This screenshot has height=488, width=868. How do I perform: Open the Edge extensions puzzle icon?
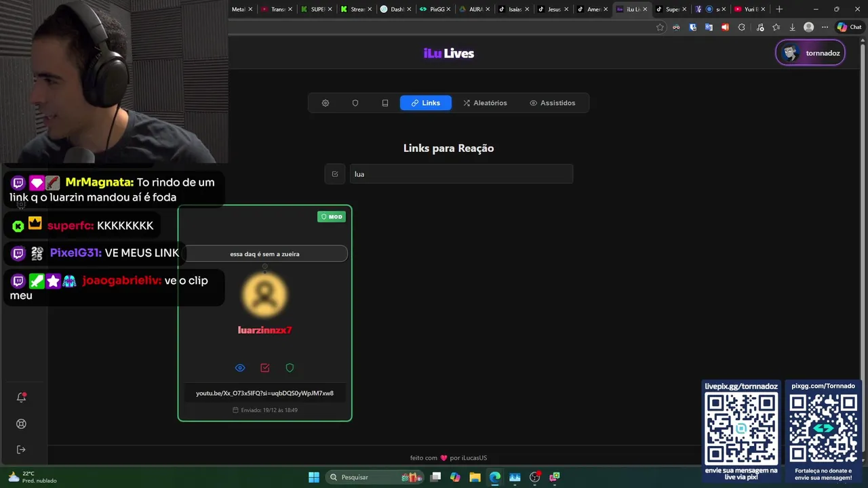point(741,28)
